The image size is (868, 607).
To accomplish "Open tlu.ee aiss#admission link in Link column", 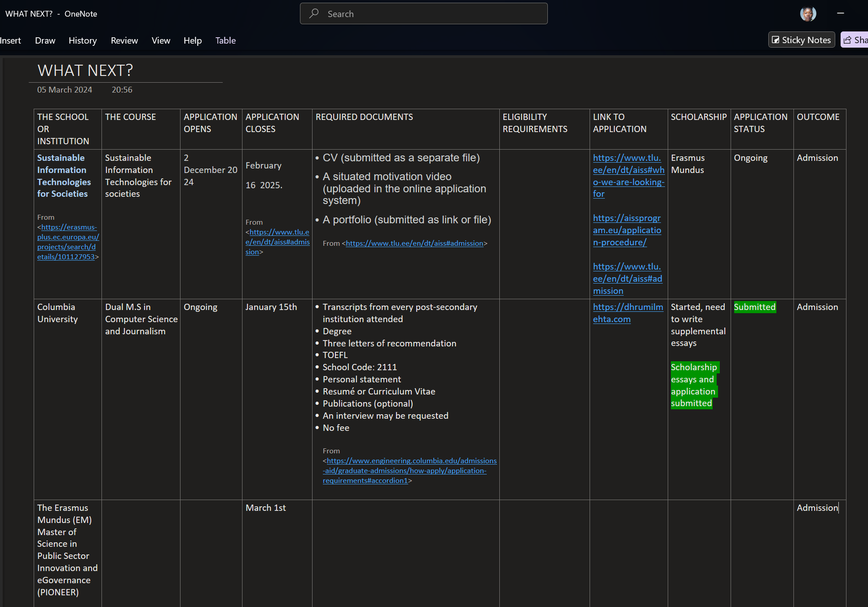I will 627,279.
